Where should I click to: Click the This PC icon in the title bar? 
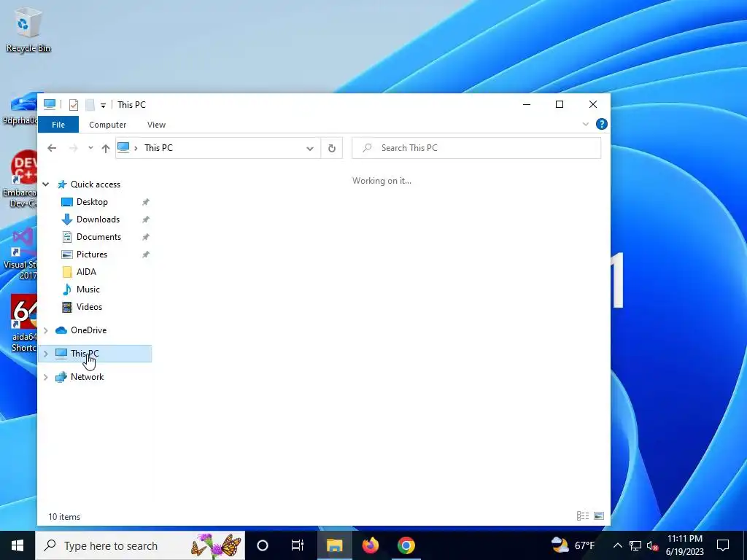[x=50, y=104]
